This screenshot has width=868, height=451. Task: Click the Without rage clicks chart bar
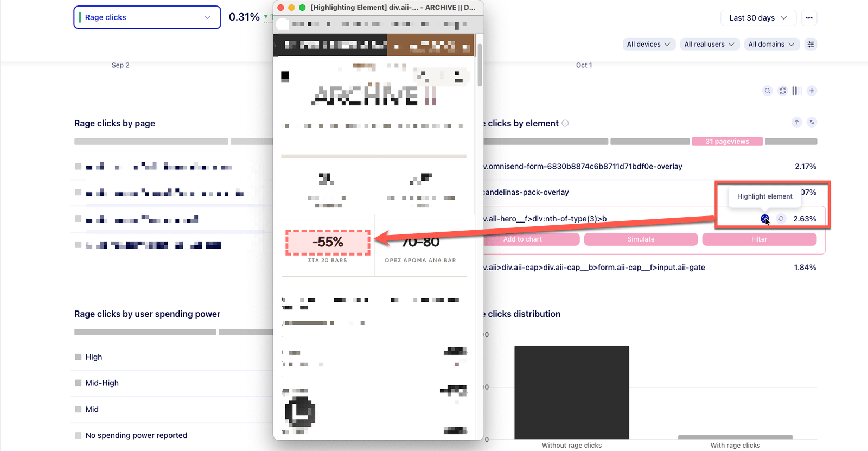572,392
